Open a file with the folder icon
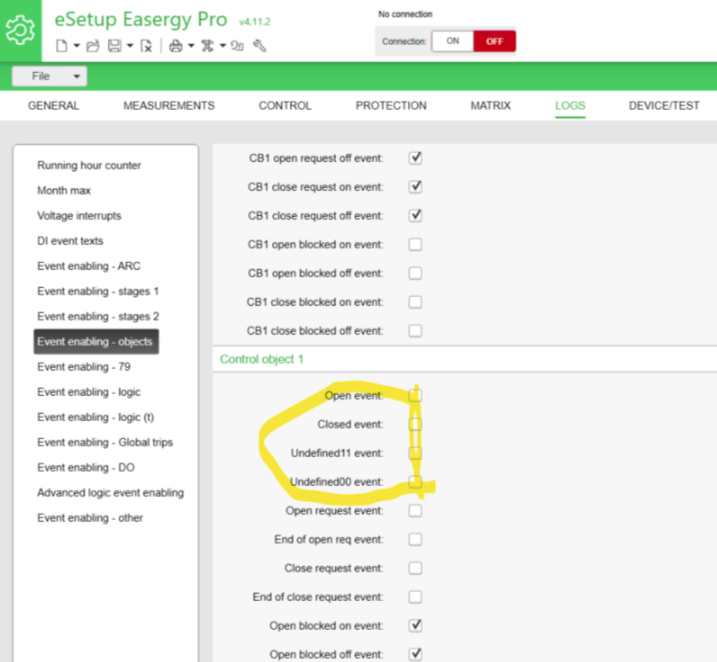717x662 pixels. click(93, 46)
